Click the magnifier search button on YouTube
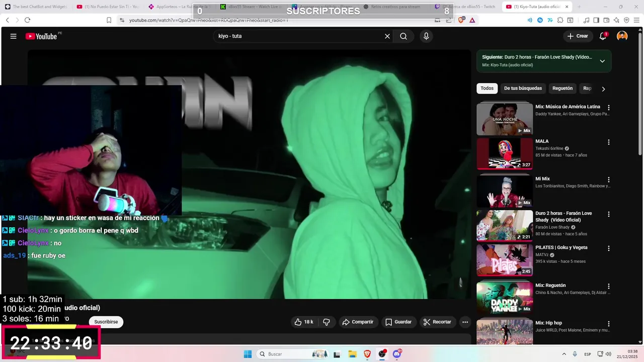The height and width of the screenshot is (362, 644). pyautogui.click(x=404, y=36)
